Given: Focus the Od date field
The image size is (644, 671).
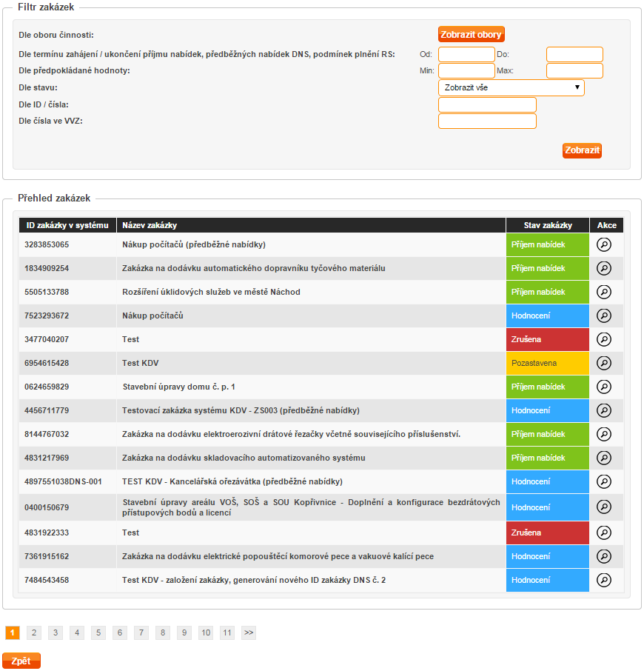Looking at the screenshot, I should (x=466, y=54).
